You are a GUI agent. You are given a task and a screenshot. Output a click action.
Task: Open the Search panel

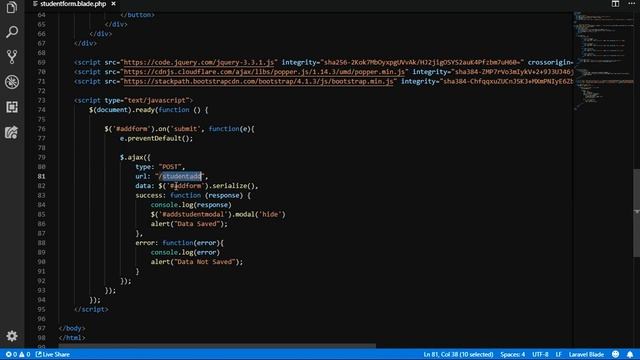[11, 32]
